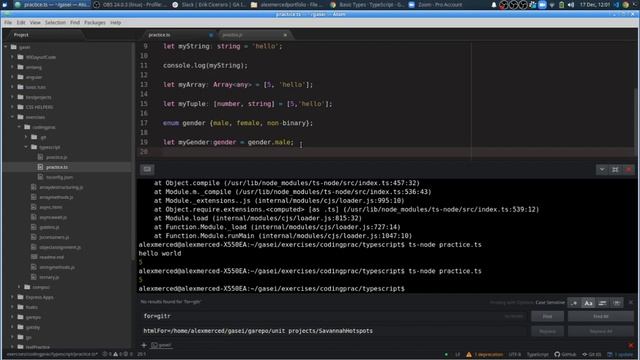Image resolution: width=640 pixels, height=360 pixels.
Task: Expand the angular folder arrow
Action: coord(12,77)
